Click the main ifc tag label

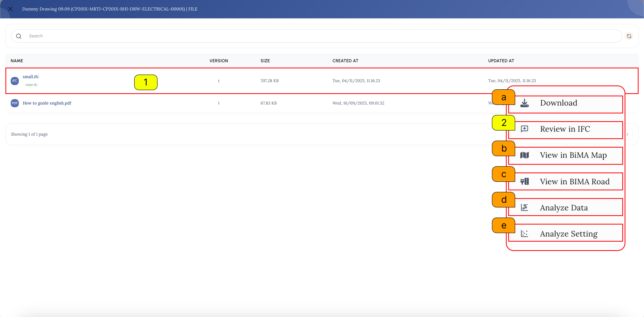pyautogui.click(x=31, y=85)
